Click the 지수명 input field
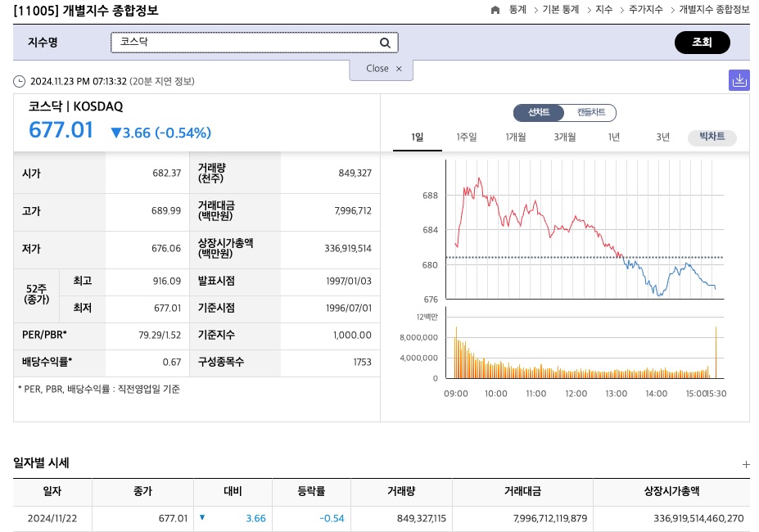Image resolution: width=759 pixels, height=532 pixels. (254, 43)
